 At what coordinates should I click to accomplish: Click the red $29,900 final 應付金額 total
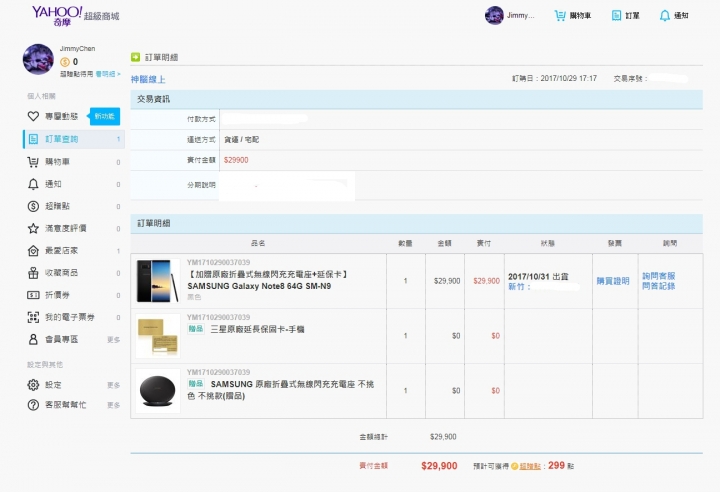[x=439, y=466]
